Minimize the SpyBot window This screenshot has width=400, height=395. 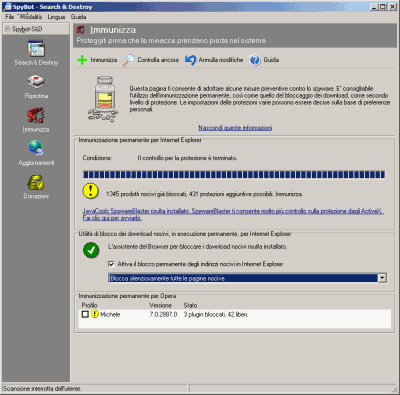pos(375,7)
